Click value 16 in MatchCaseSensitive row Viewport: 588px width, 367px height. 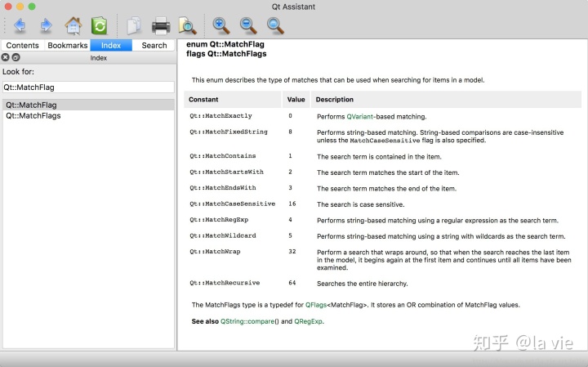[x=292, y=204]
